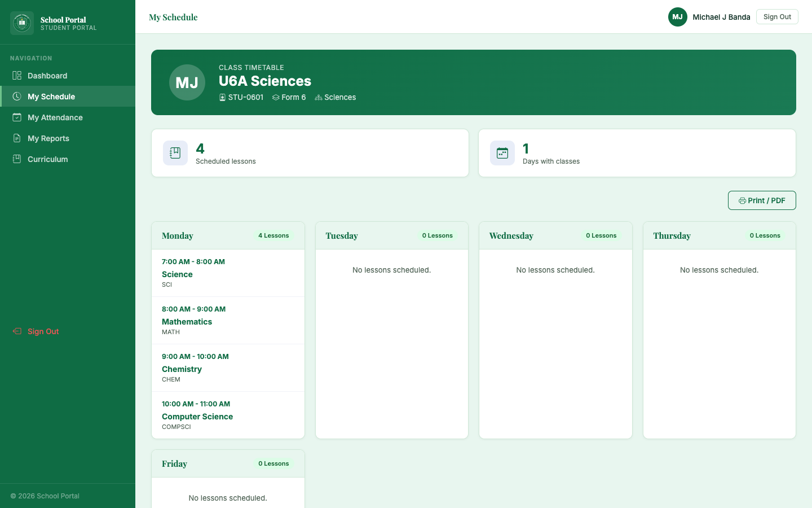Click the Sign Out exit icon in sidebar
Screen dimensions: 812x508
[x=16, y=331]
